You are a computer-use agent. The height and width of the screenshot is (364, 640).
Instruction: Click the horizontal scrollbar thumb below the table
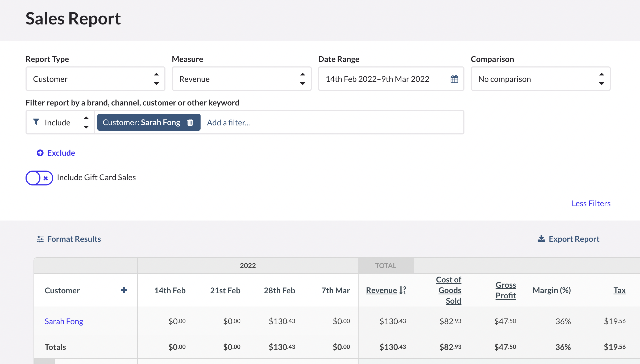coord(44,361)
